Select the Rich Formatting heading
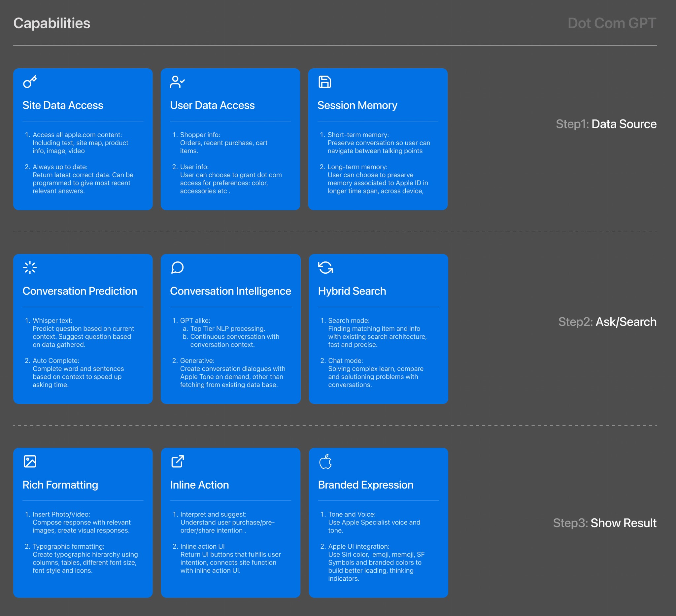Screen dimensions: 676x616 point(60,485)
